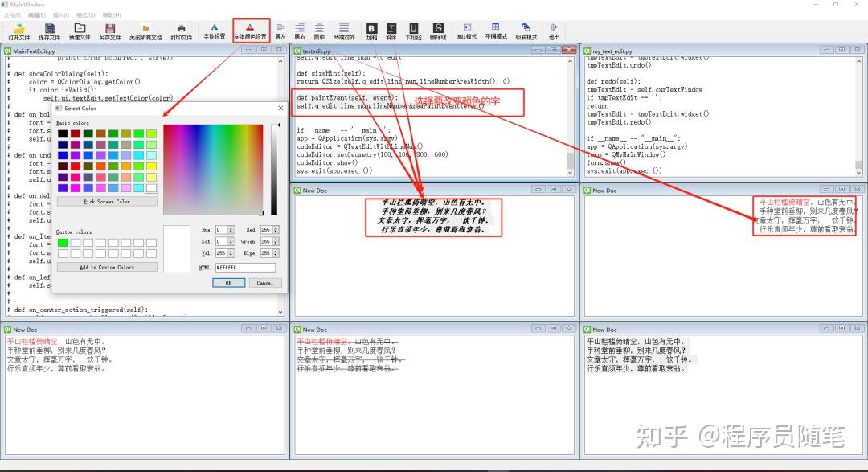Enable underline (下划线) formatting

[413, 31]
